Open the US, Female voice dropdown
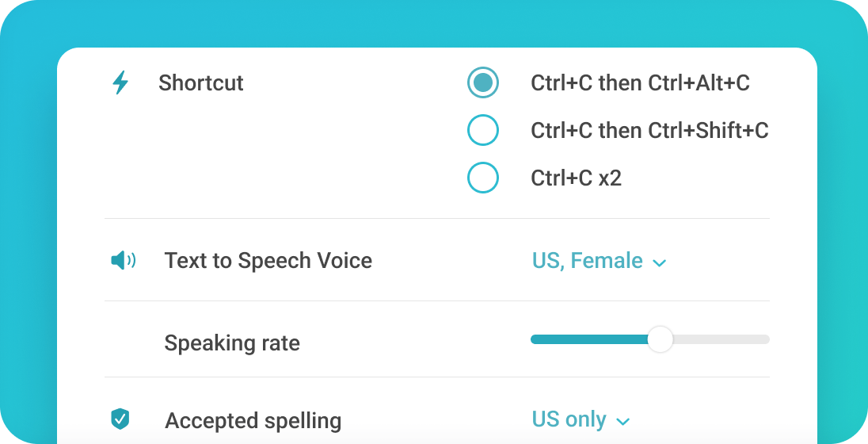Image resolution: width=868 pixels, height=444 pixels. (x=588, y=261)
